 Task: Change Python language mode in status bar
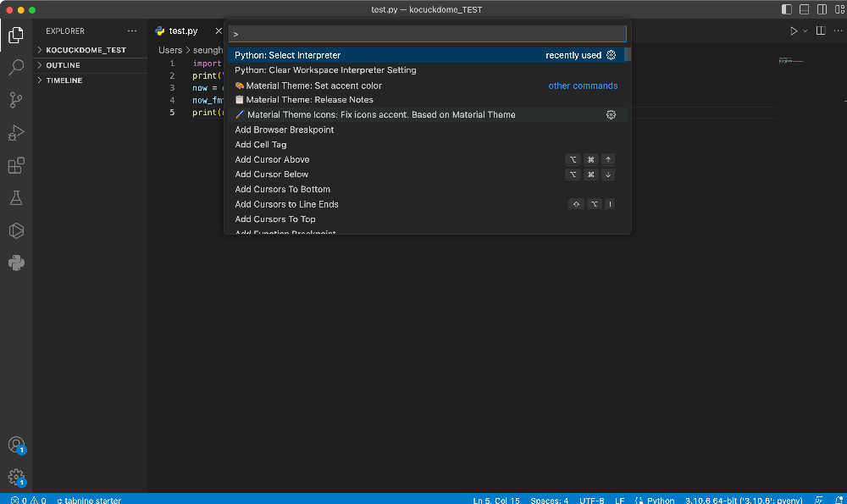click(661, 500)
